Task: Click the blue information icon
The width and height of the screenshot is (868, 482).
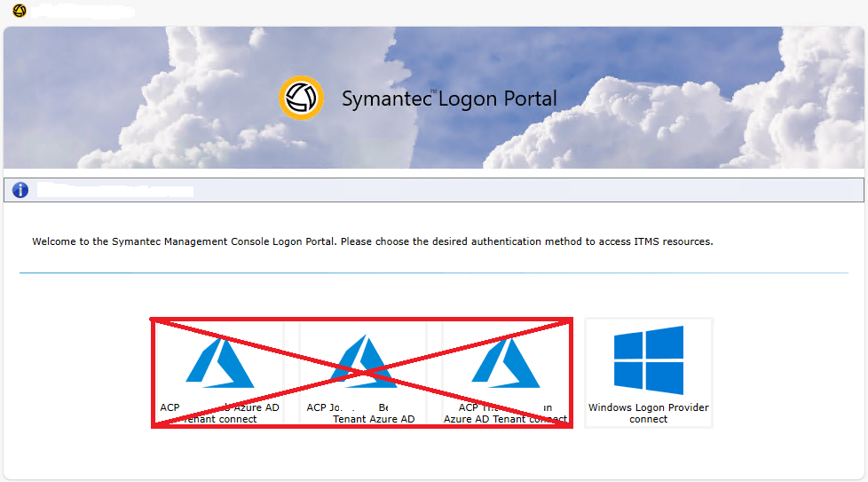Action: click(x=20, y=190)
